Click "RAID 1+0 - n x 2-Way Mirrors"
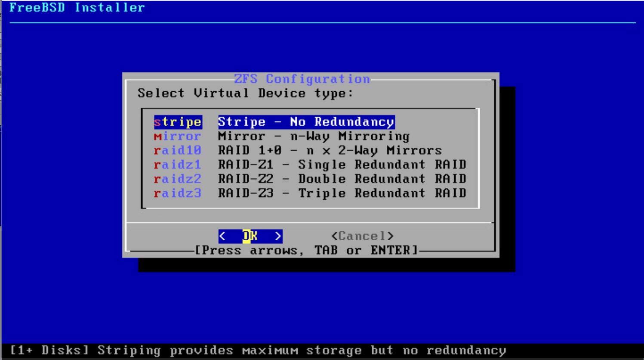The image size is (644, 360). [330, 150]
